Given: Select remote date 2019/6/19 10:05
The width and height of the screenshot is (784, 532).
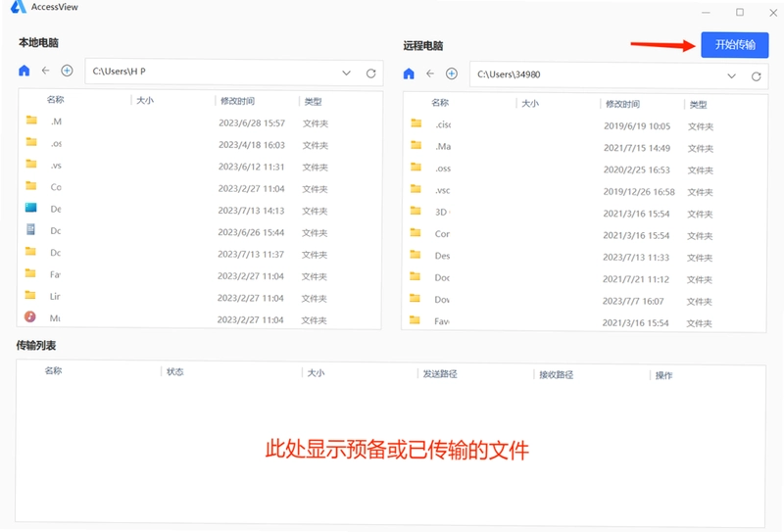Looking at the screenshot, I should point(637,126).
